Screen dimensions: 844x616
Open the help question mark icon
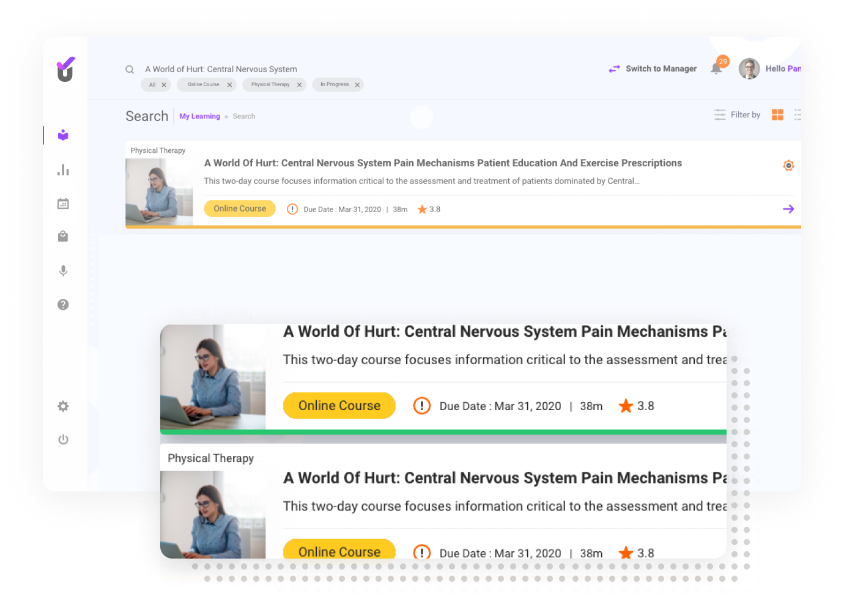point(63,304)
